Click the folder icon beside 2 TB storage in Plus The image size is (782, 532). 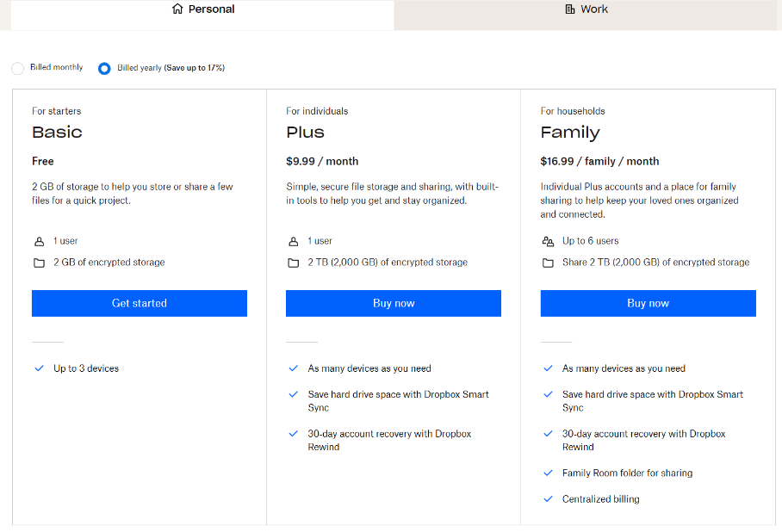coord(294,263)
